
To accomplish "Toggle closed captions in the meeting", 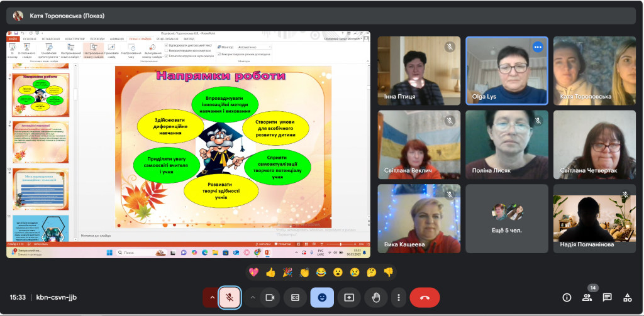I will [x=295, y=298].
